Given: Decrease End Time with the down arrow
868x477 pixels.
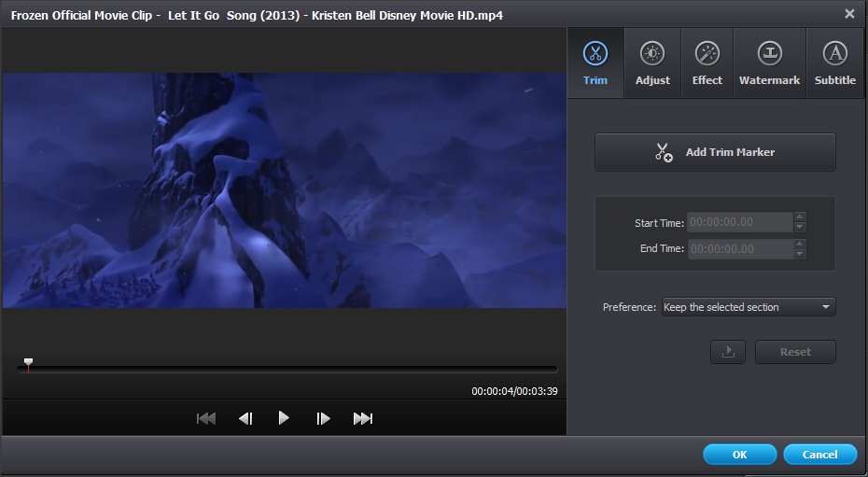Looking at the screenshot, I should [x=800, y=254].
